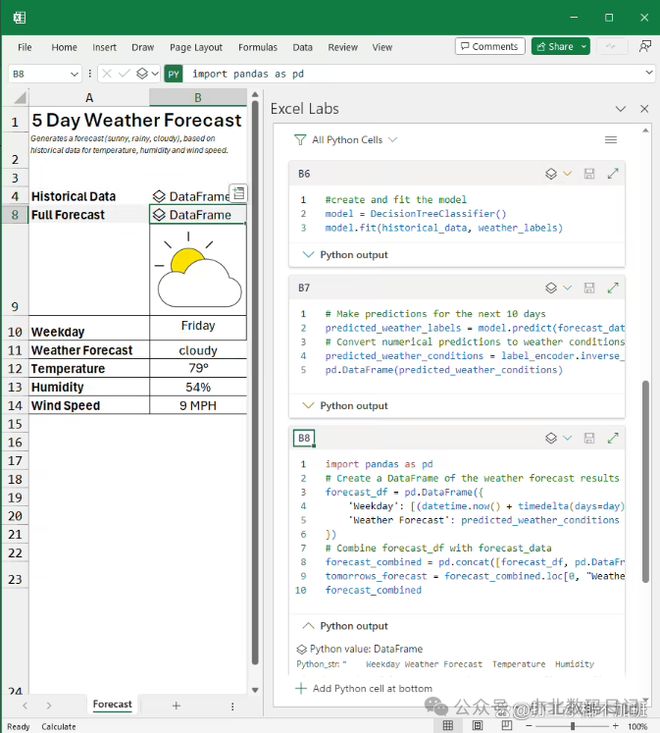This screenshot has width=660, height=733.
Task: Open the Excel Labs hamburger menu
Action: pyautogui.click(x=611, y=140)
